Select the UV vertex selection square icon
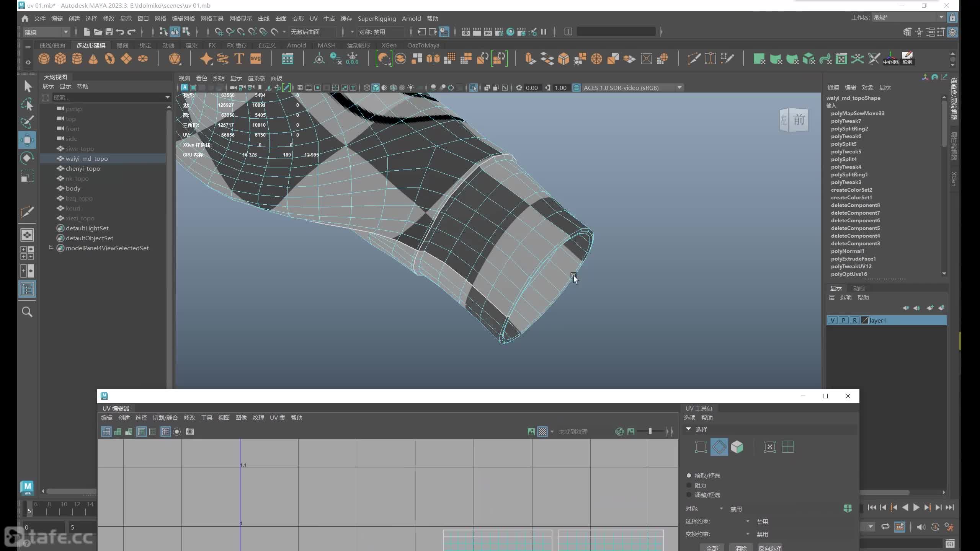Image resolution: width=980 pixels, height=551 pixels. coord(701,447)
